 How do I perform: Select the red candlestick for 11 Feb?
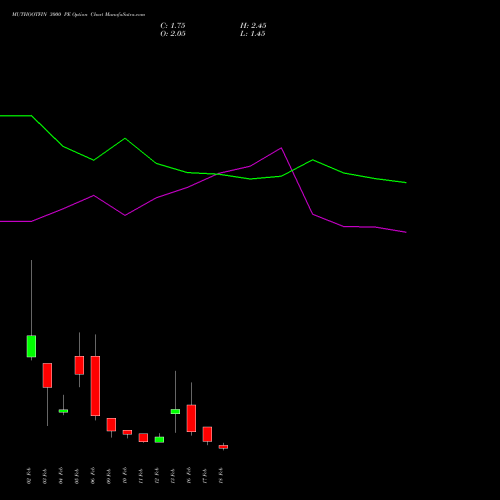(x=143, y=438)
